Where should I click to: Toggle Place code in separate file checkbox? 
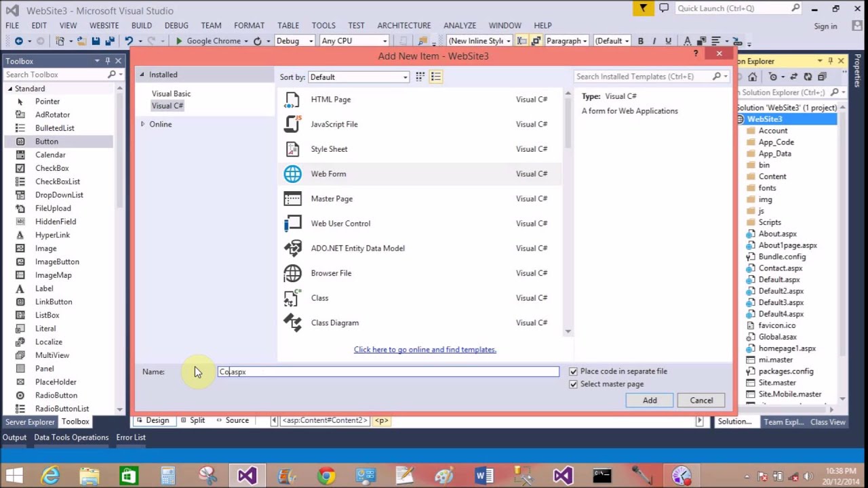(573, 371)
